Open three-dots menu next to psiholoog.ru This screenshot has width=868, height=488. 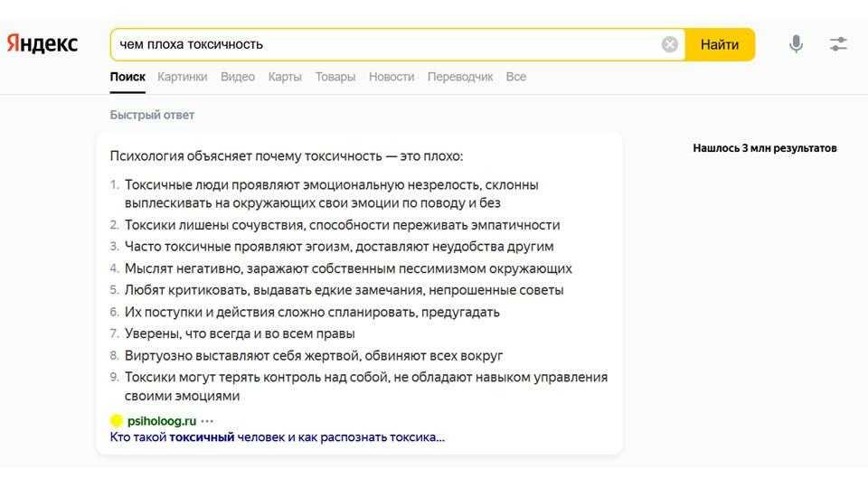point(208,421)
